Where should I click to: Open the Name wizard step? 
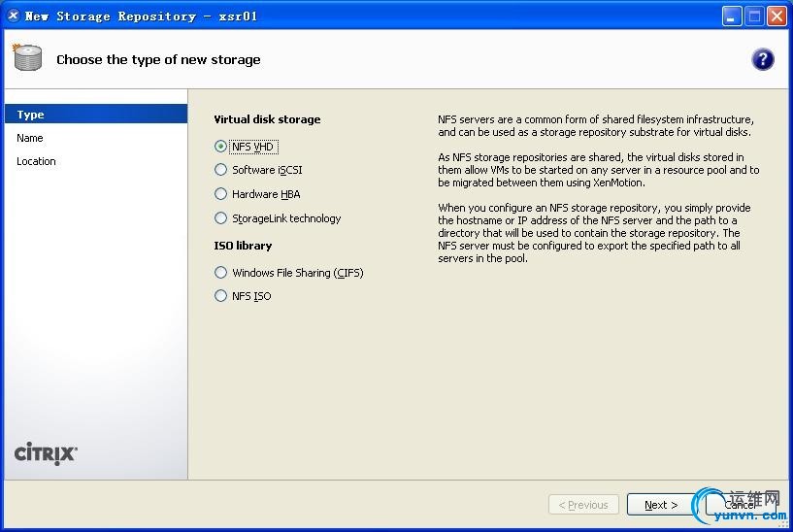[x=30, y=138]
